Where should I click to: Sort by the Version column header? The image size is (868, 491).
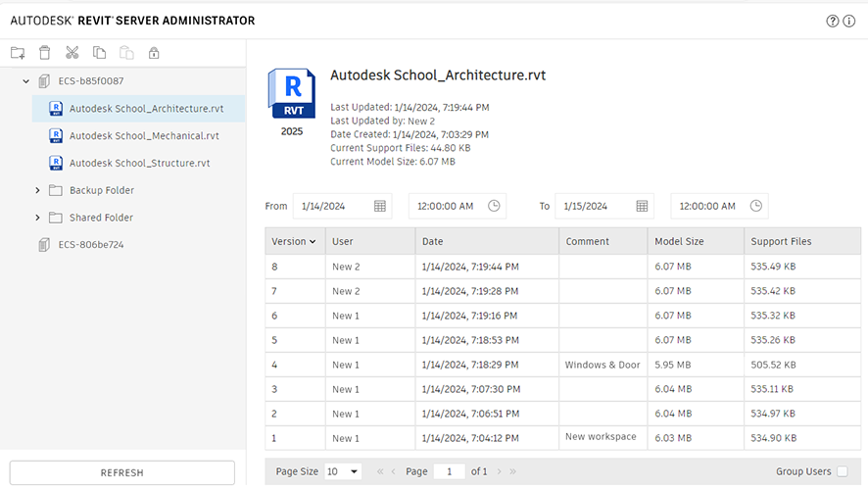tap(295, 241)
